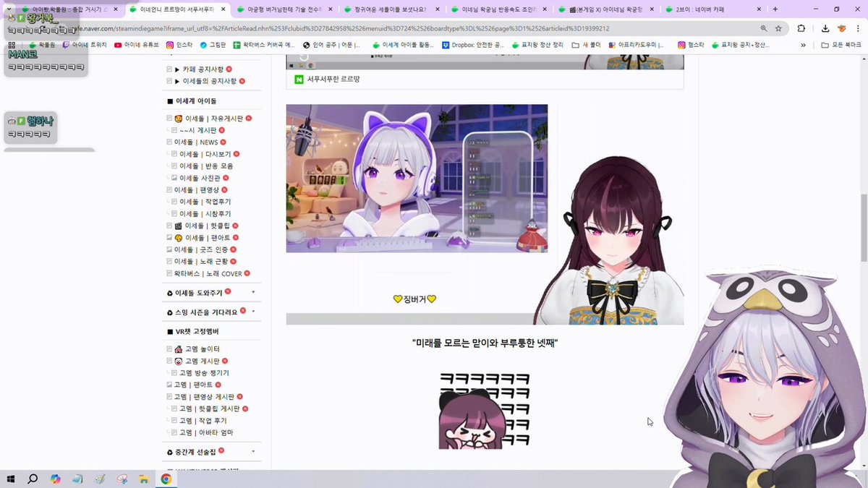Click the 이세돌 | 팬아트 sidebar entry
The height and width of the screenshot is (488, 868).
point(208,238)
